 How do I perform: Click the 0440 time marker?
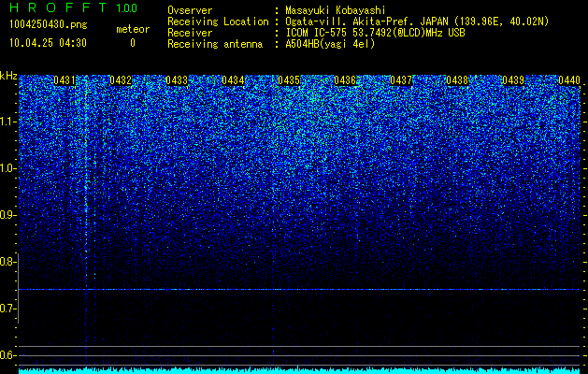[569, 80]
